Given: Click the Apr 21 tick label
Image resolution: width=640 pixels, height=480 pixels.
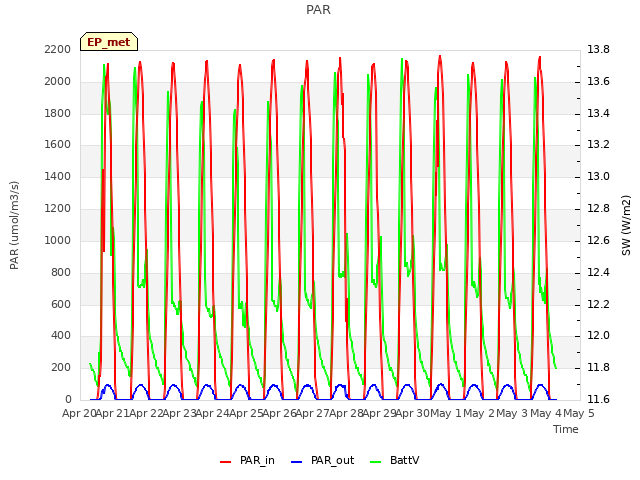Looking at the screenshot, I should tap(113, 413).
